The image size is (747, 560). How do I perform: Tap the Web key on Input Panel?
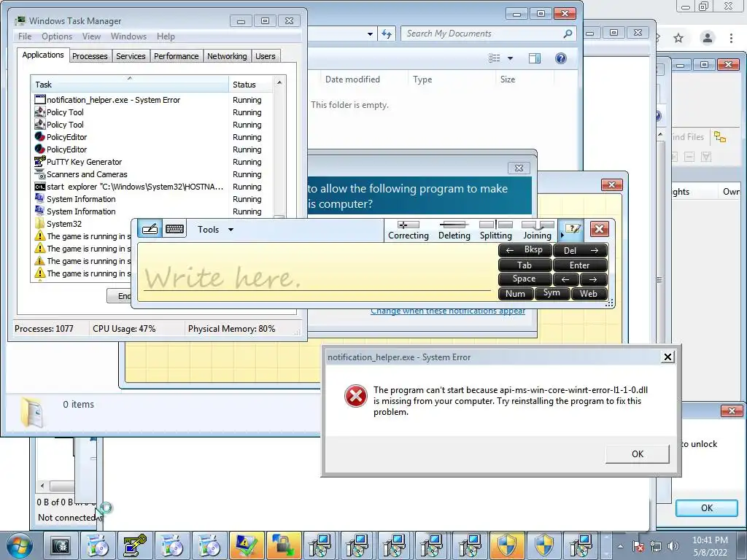click(x=589, y=294)
